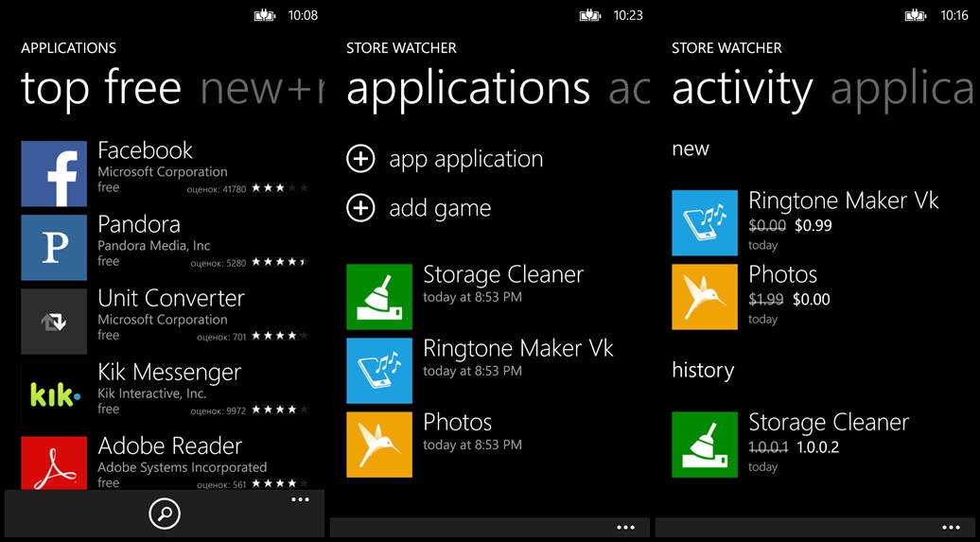The width and height of the screenshot is (980, 542).
Task: Switch to the 'new+r' pivot tab
Action: [262, 88]
